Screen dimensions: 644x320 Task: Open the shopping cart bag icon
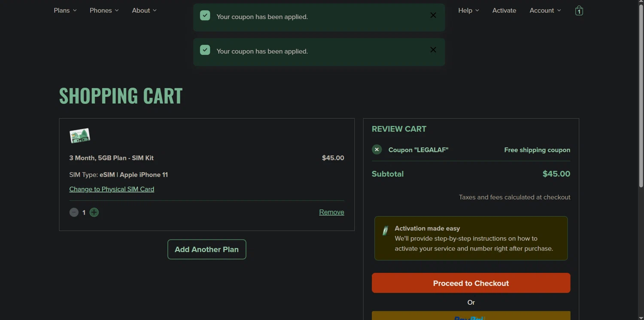point(579,11)
